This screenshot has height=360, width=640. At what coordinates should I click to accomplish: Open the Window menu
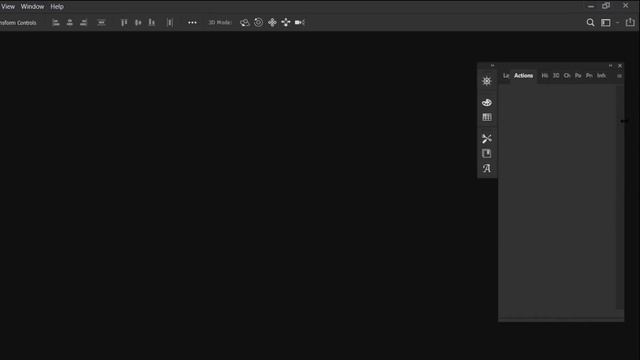[x=32, y=7]
